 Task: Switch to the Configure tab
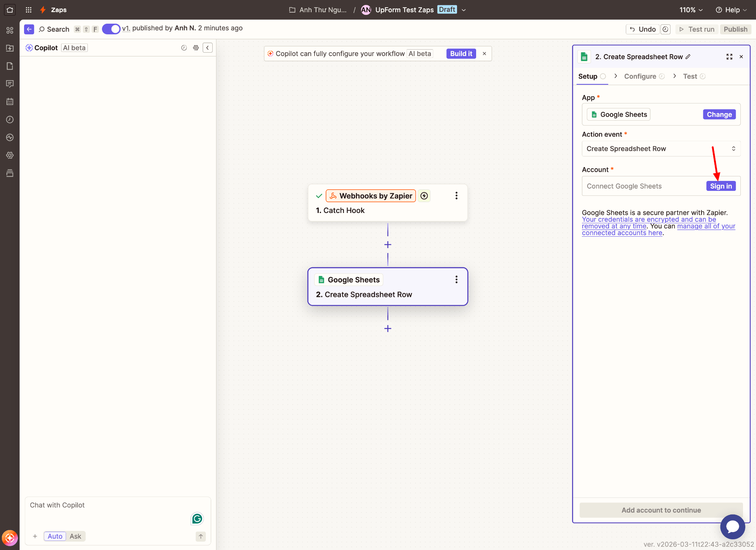pos(645,76)
